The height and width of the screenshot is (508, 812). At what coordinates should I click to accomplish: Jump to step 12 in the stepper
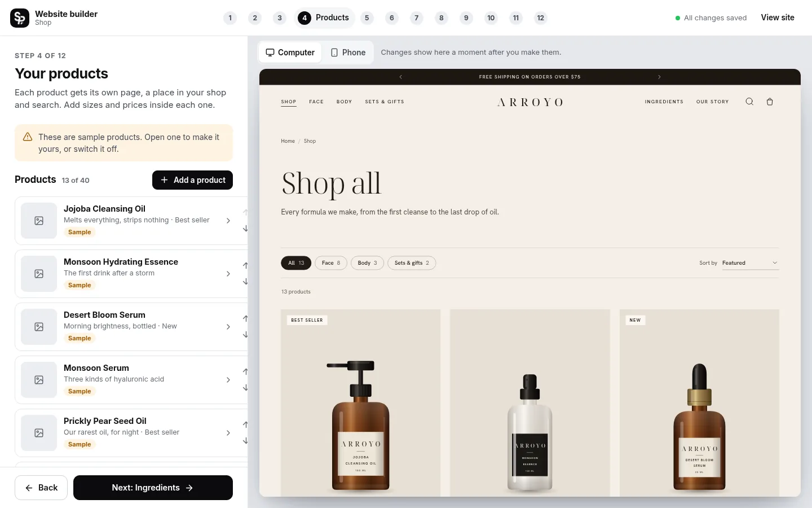click(x=541, y=18)
